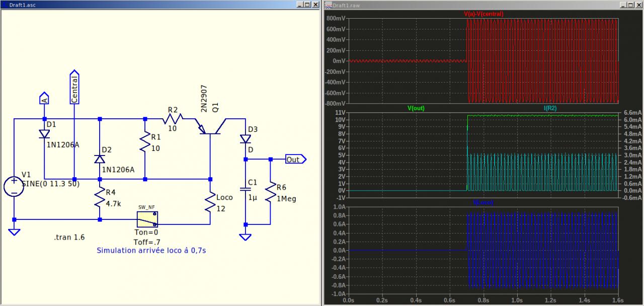Click the I(Loco) trace label
644x306 pixels.
pyautogui.click(x=484, y=202)
